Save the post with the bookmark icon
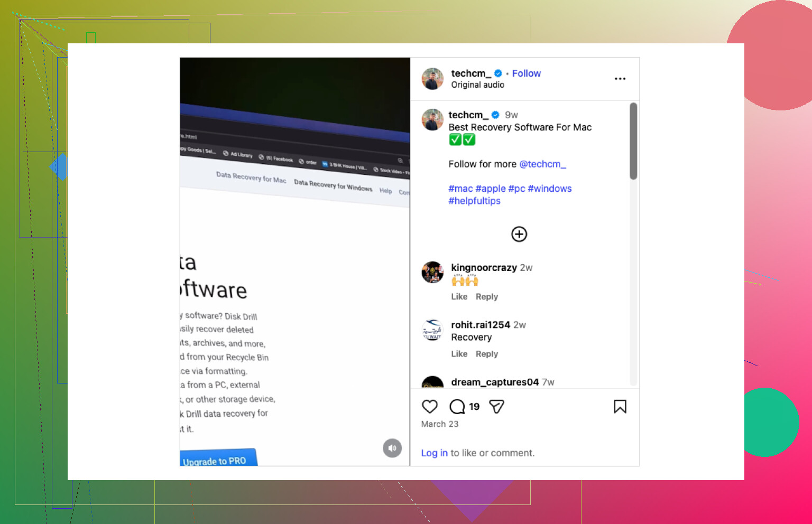The width and height of the screenshot is (812, 524). pos(620,406)
